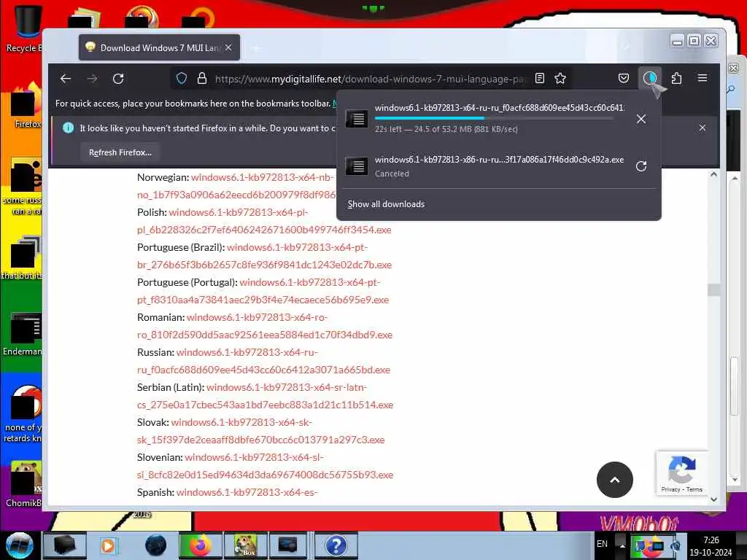Open the Serbian (Latin) language pack link

(266, 396)
